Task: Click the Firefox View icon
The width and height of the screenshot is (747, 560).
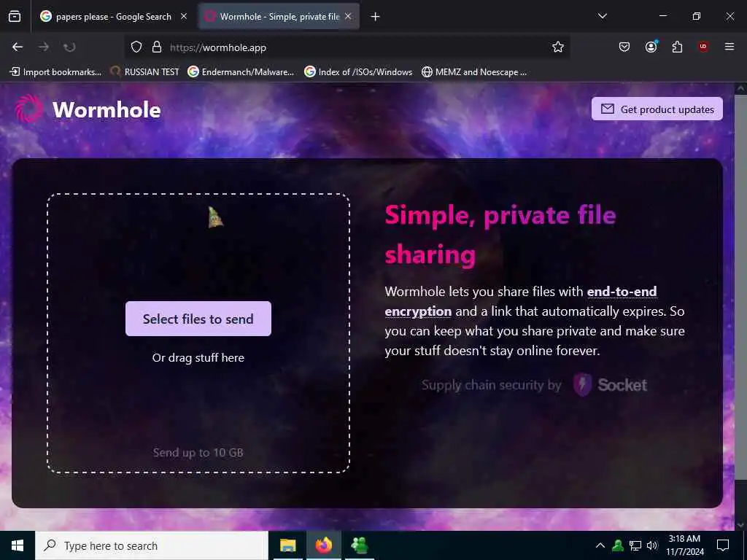Action: pyautogui.click(x=15, y=16)
